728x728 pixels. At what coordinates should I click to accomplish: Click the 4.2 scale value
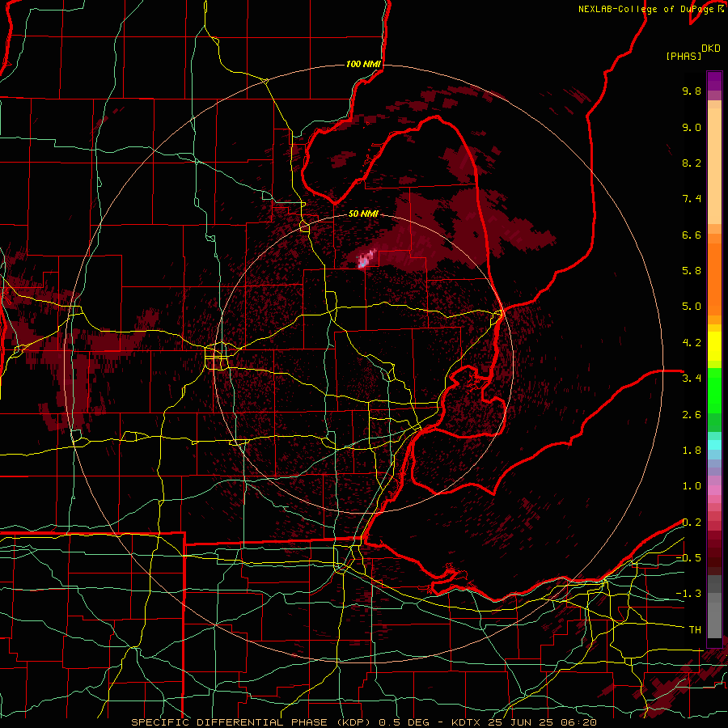692,343
